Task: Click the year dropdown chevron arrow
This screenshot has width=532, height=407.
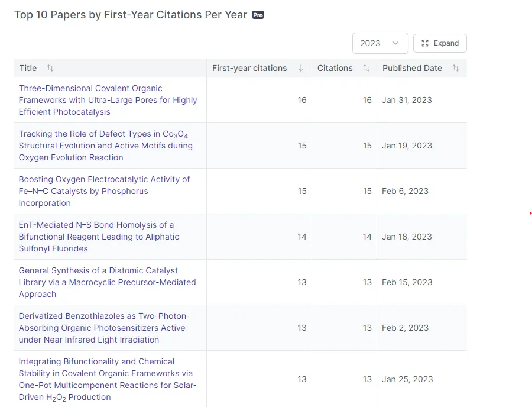Action: point(395,43)
